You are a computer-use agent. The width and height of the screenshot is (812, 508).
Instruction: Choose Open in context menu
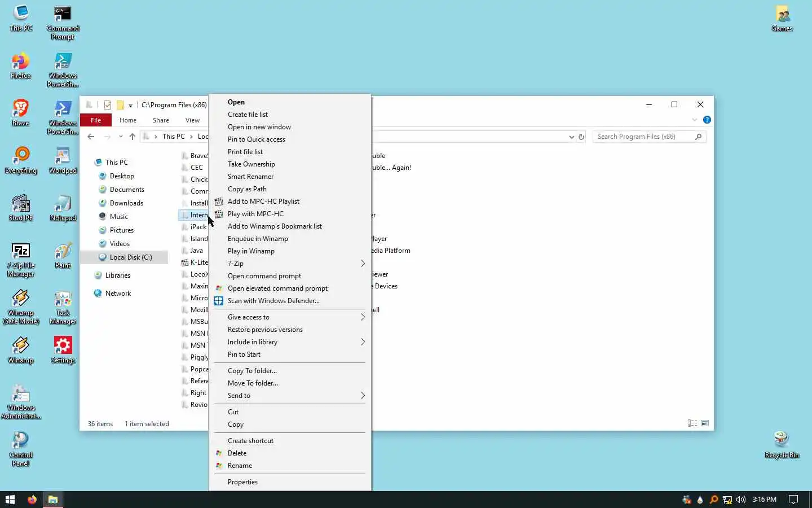click(290, 102)
